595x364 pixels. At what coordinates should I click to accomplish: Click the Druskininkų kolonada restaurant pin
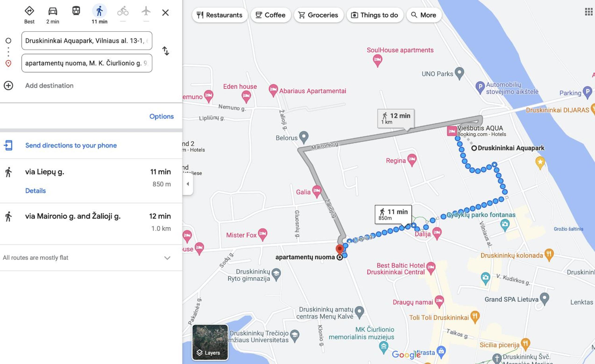(549, 255)
